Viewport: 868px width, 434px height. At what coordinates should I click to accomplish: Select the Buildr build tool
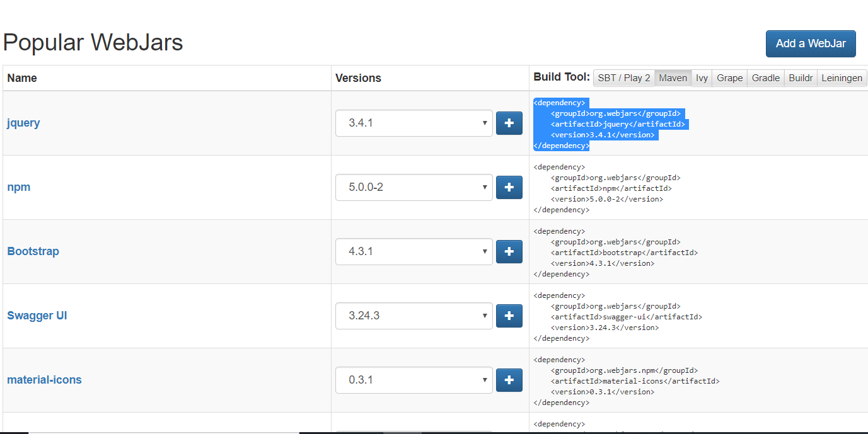801,78
